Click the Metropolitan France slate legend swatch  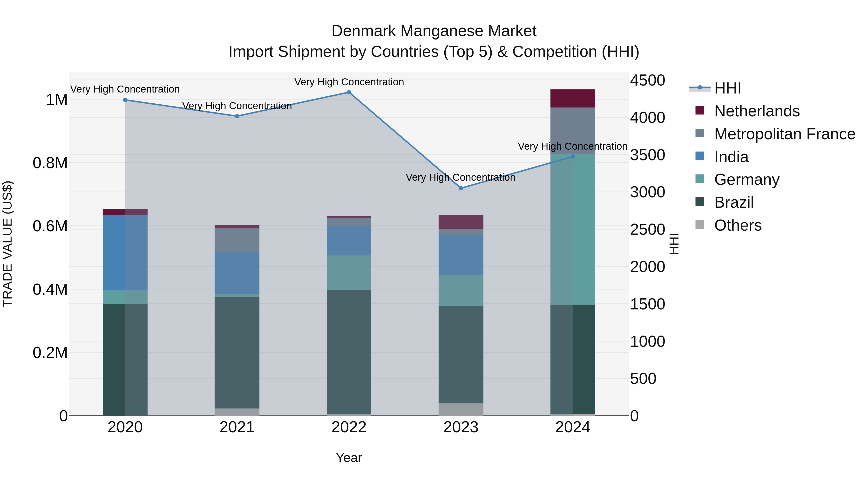[x=700, y=133]
